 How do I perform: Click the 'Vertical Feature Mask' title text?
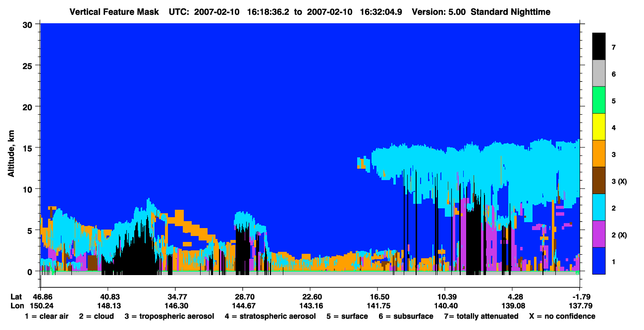114,11
